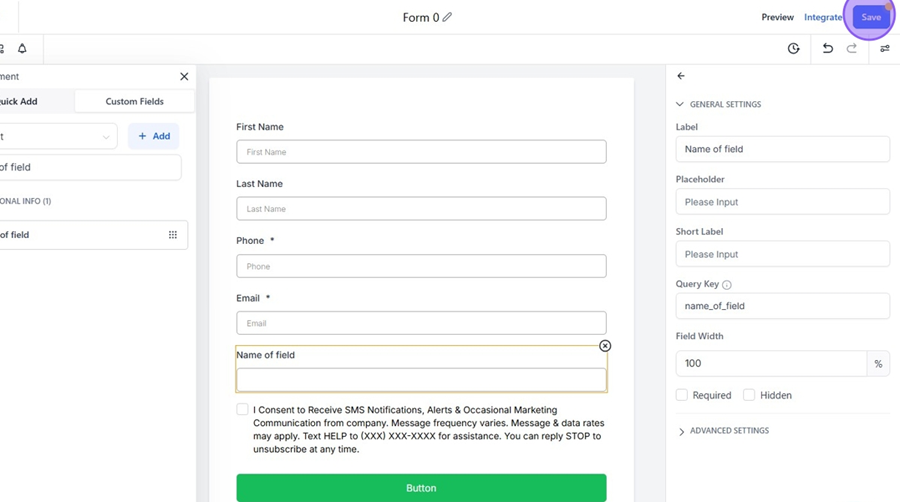The height and width of the screenshot is (502, 900).
Task: Click the Form 0 title text
Action: click(x=421, y=17)
